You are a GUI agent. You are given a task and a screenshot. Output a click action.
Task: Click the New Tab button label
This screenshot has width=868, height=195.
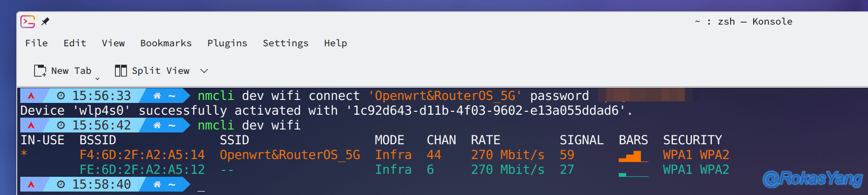point(71,71)
